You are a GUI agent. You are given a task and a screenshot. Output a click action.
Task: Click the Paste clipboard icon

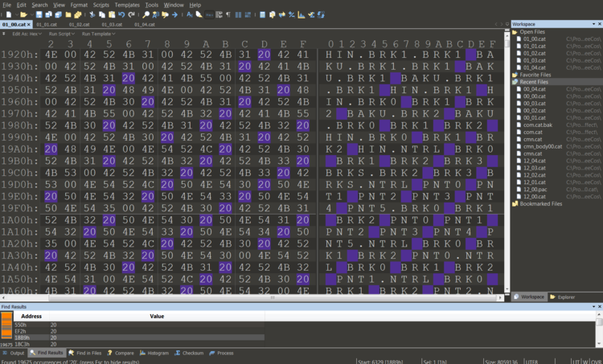pyautogui.click(x=112, y=14)
